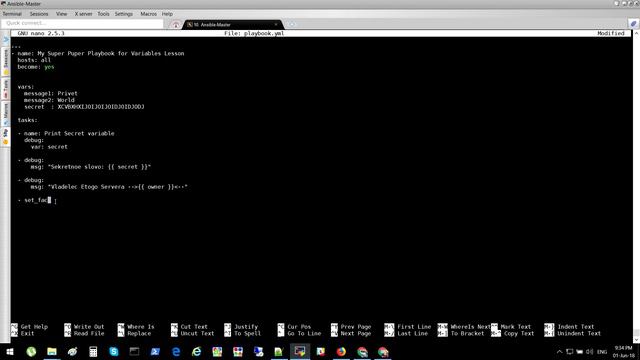The height and width of the screenshot is (360, 640).
Task: Open the Sessions menu
Action: (39, 14)
